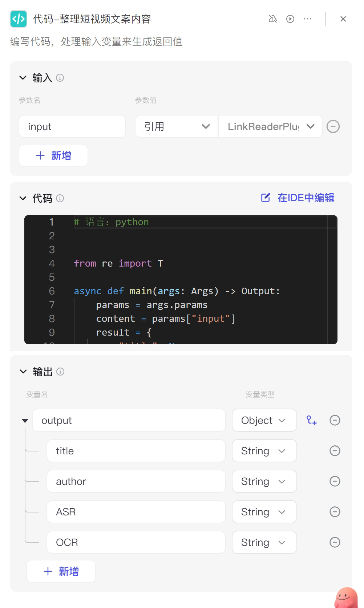Collapse the 代码 section
This screenshot has height=608, width=364.
pos(23,198)
